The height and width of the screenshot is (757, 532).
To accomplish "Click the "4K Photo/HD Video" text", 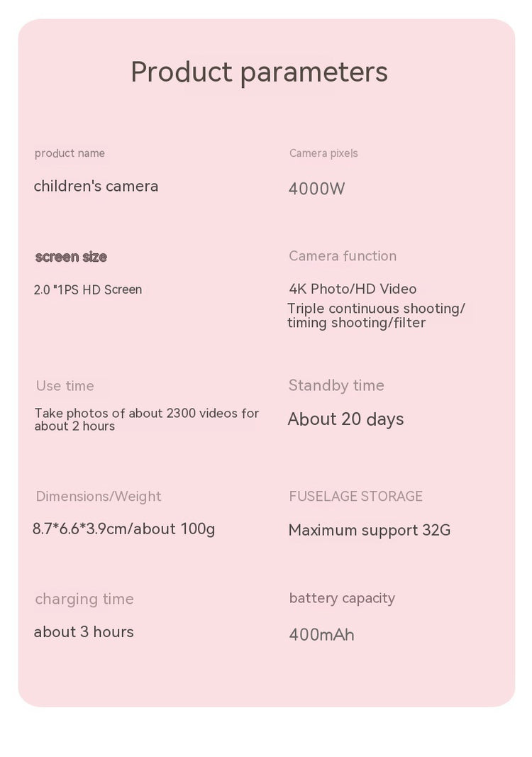I will click(x=353, y=289).
